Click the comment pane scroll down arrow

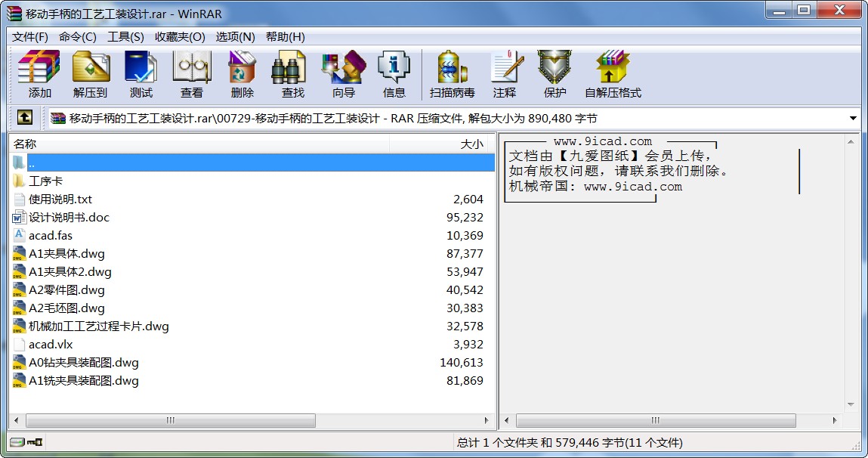point(851,405)
